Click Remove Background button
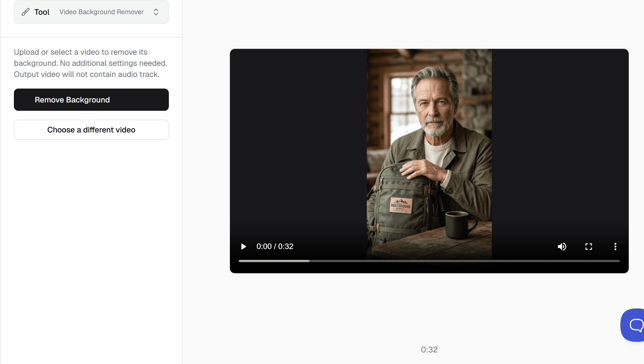Screen dimensions: 644x364 click(x=91, y=100)
